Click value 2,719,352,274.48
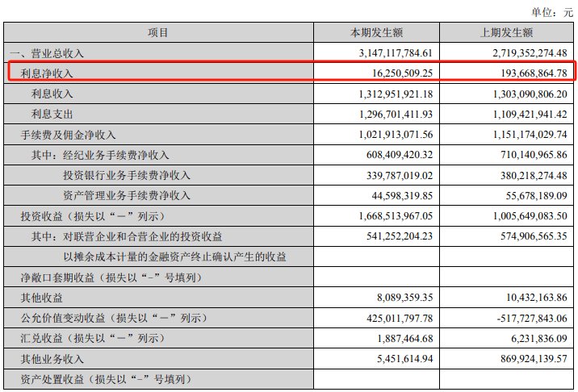 (530, 53)
